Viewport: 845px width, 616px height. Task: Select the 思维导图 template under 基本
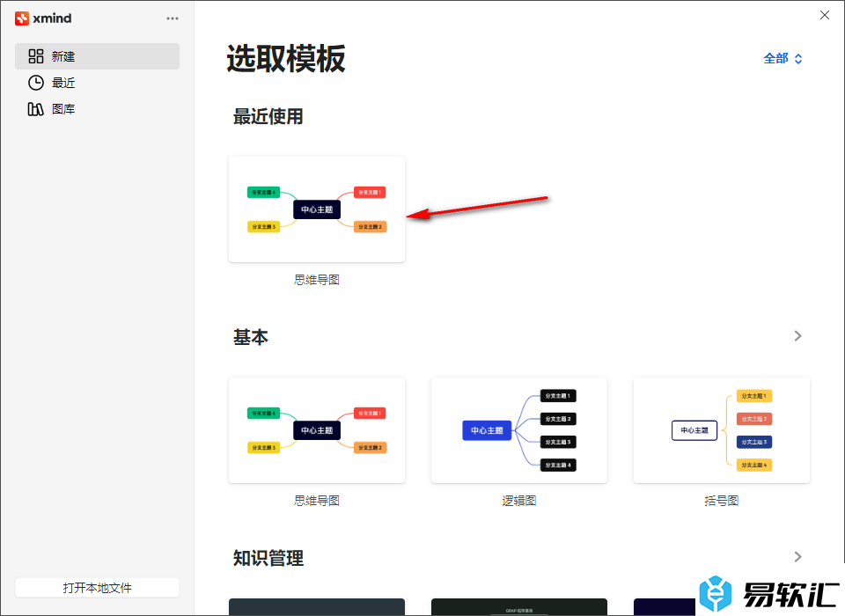[317, 430]
